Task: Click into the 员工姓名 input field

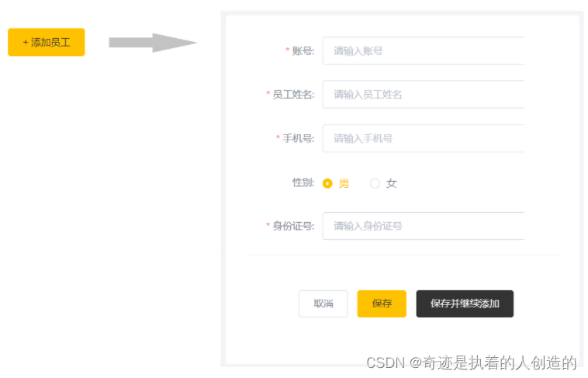Action: 424,94
